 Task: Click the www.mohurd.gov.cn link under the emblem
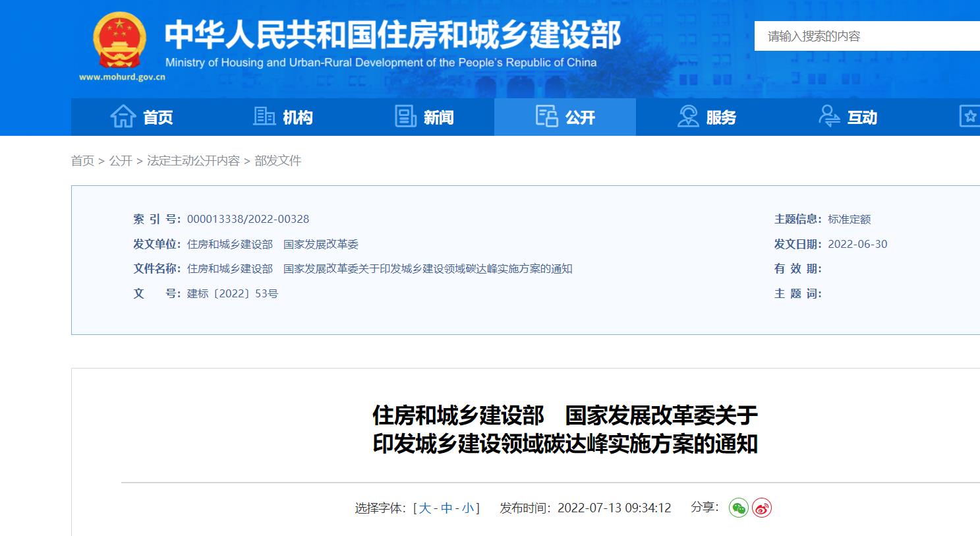123,76
